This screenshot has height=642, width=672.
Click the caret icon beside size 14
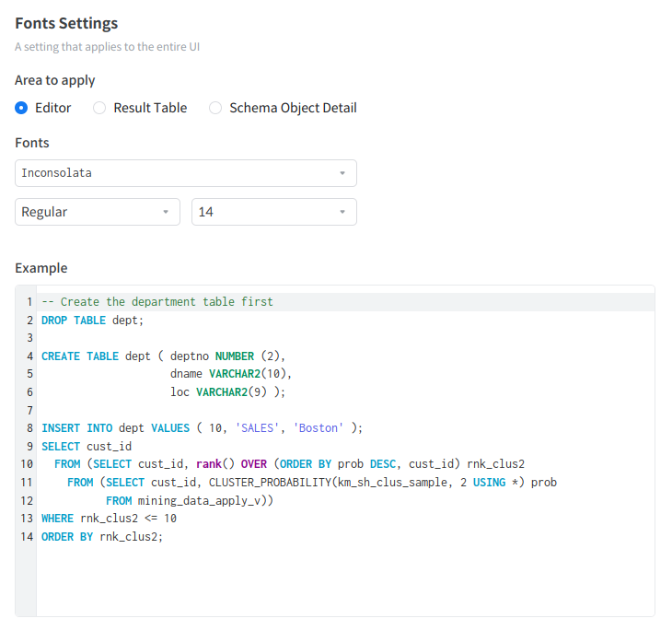(x=342, y=212)
